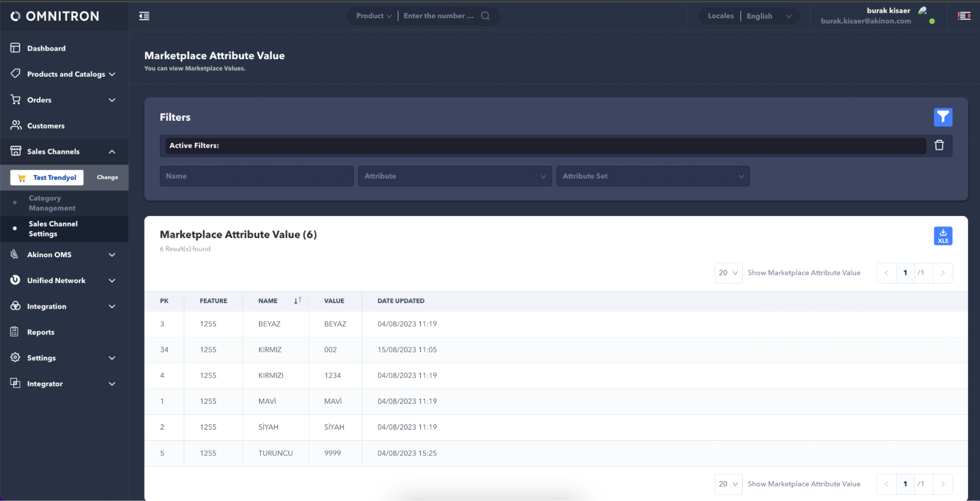Click the Name filter input field
980x501 pixels.
[x=256, y=176]
